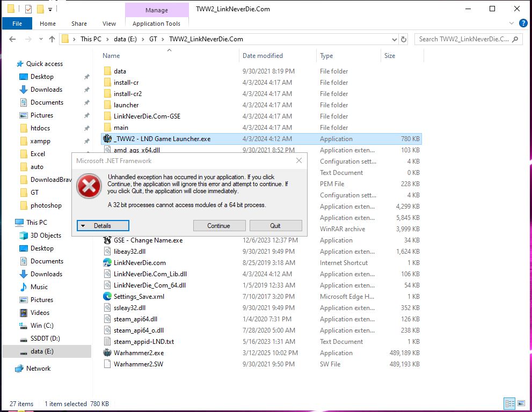Screen dimensions: 532x412
Task: Sort by Name column header
Action: (x=170, y=56)
